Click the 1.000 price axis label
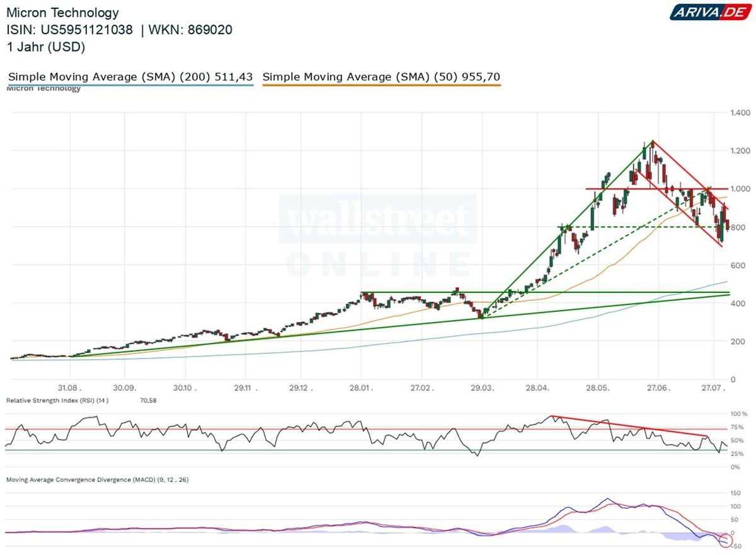756x555 pixels. pos(741,189)
